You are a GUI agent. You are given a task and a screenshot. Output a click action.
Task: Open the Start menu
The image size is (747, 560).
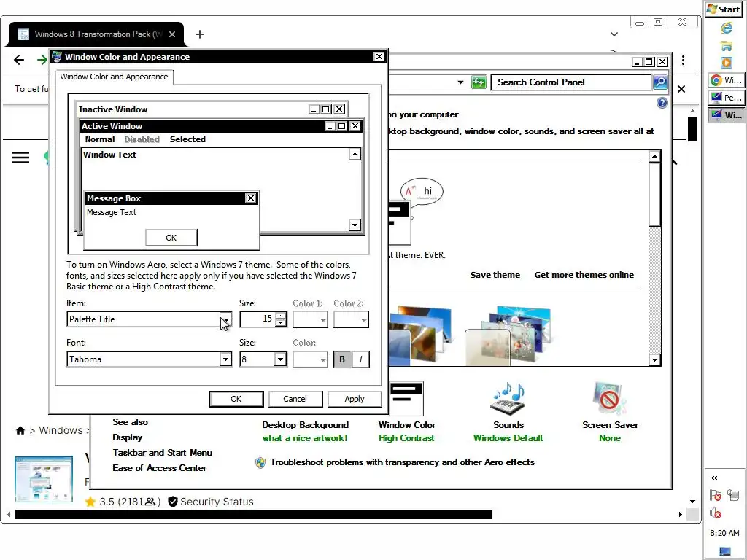click(723, 9)
